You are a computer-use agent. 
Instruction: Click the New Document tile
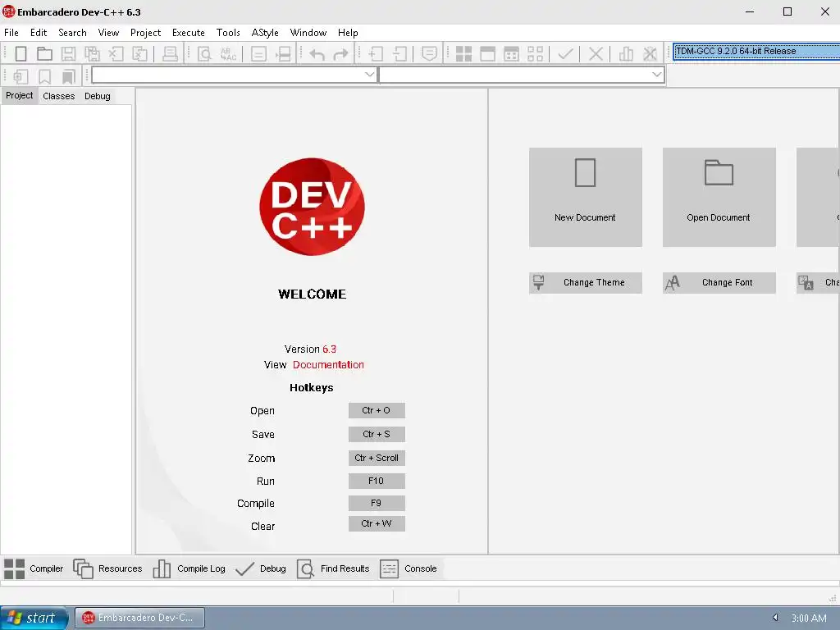click(x=585, y=197)
